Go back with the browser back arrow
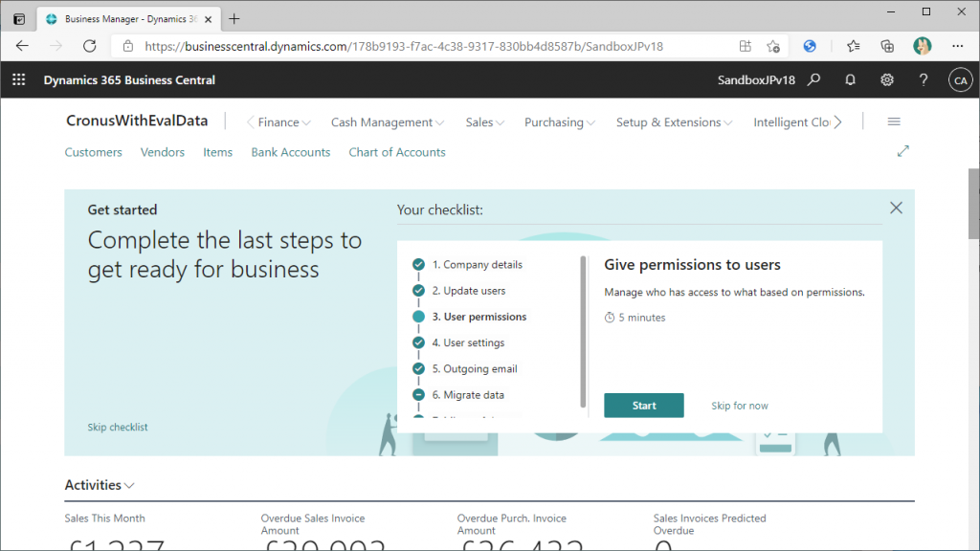This screenshot has width=980, height=551. (x=23, y=46)
